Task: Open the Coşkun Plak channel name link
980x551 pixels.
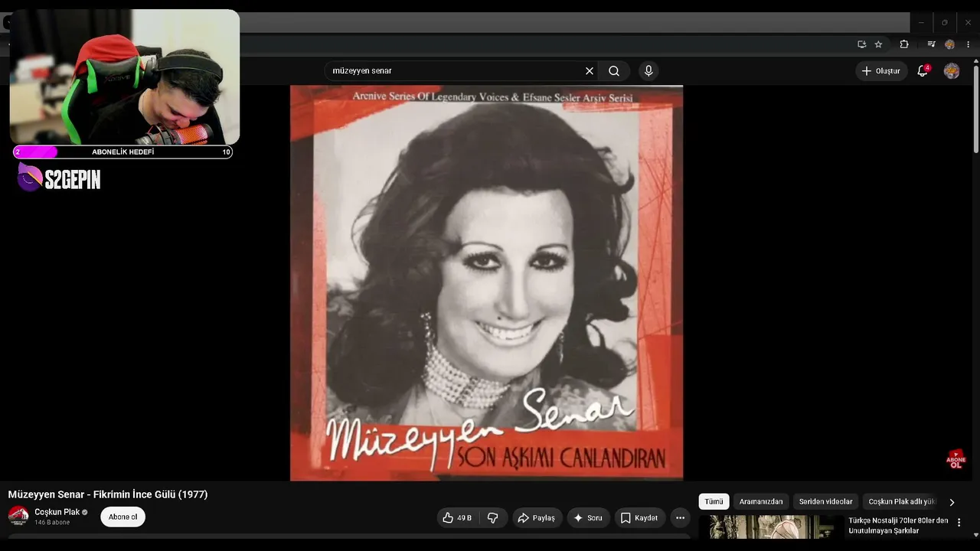Action: tap(57, 512)
